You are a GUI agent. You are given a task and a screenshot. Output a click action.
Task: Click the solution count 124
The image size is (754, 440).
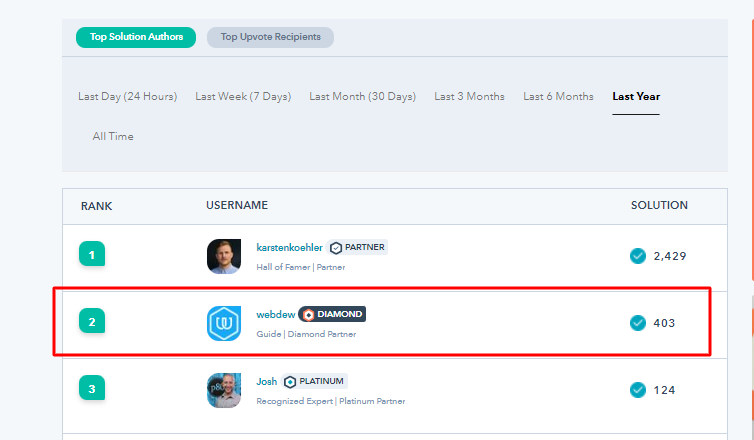664,390
